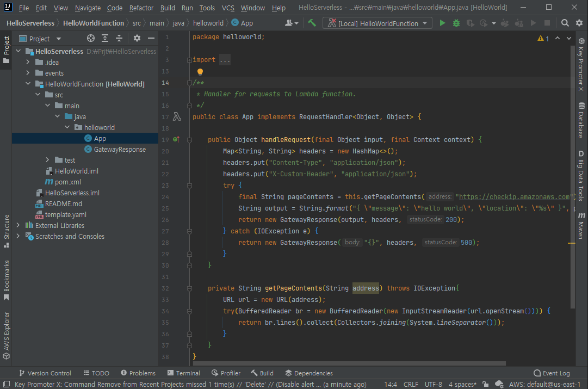Viewport: 588px width, 389px height.
Task: Open Project view selector dropdown
Action: pos(40,39)
